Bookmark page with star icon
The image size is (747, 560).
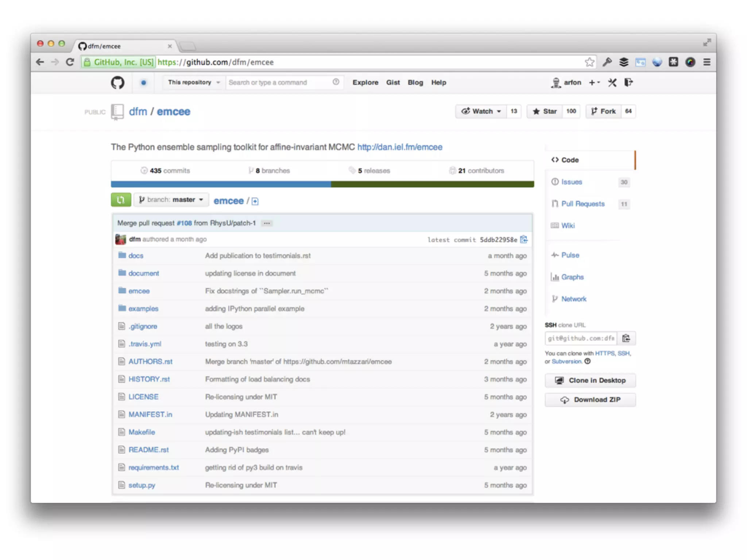tap(589, 62)
